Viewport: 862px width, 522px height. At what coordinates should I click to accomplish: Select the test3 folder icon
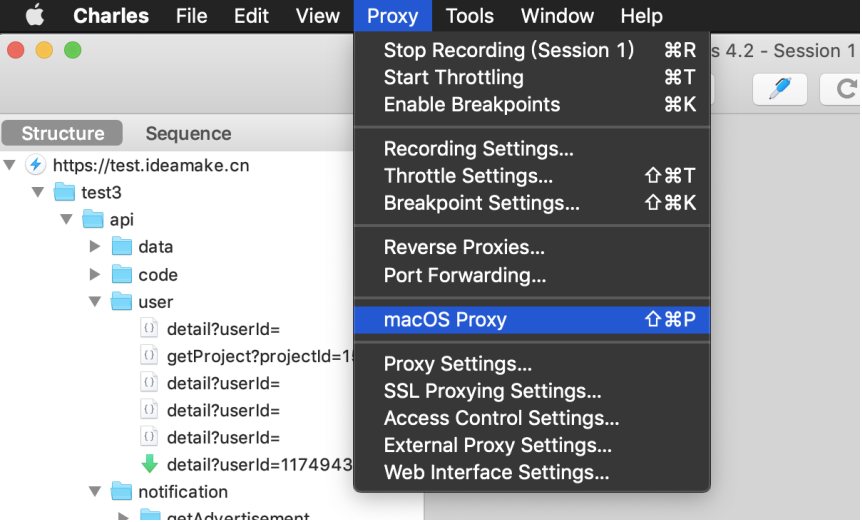64,192
